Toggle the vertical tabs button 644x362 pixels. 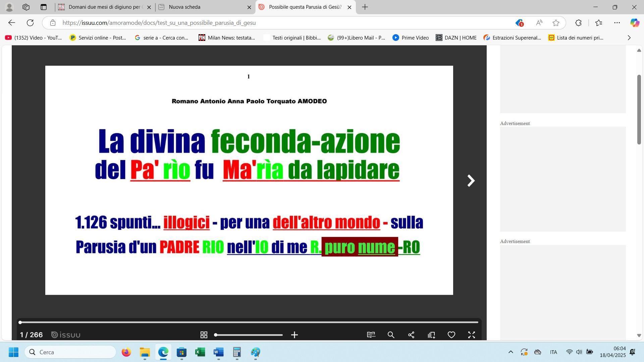44,7
